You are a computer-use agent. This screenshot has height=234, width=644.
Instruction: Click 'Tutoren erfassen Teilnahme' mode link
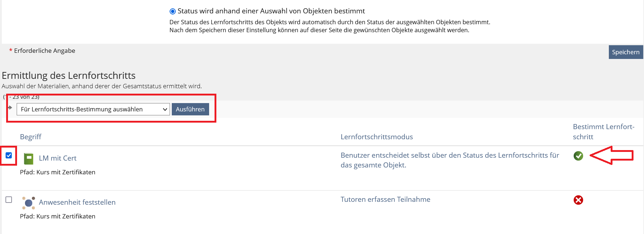[385, 199]
